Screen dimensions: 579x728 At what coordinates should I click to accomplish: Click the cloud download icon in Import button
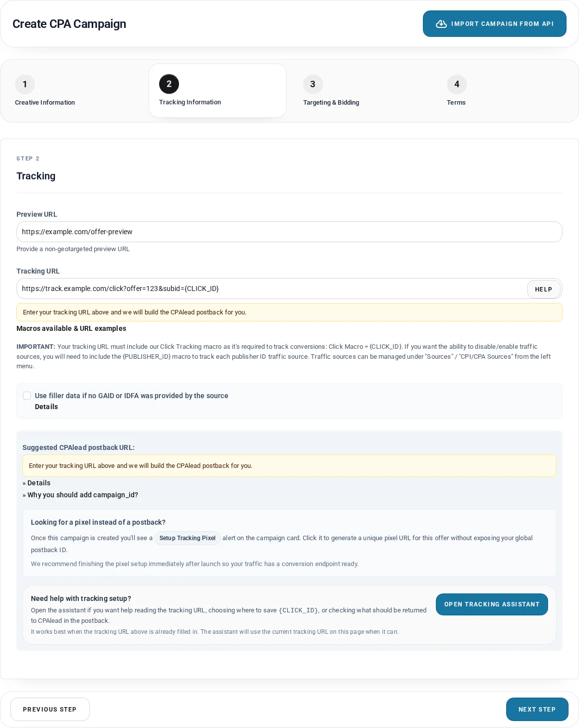click(x=441, y=24)
